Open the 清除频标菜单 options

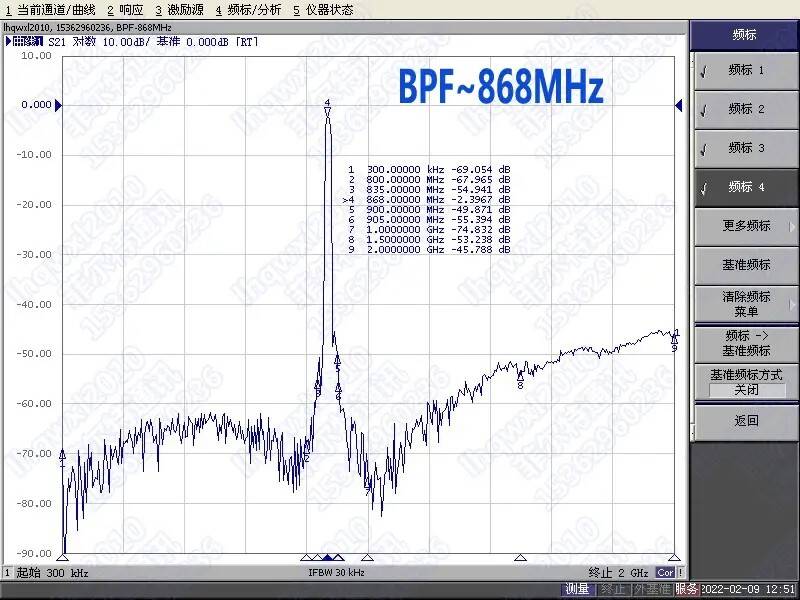(x=746, y=301)
